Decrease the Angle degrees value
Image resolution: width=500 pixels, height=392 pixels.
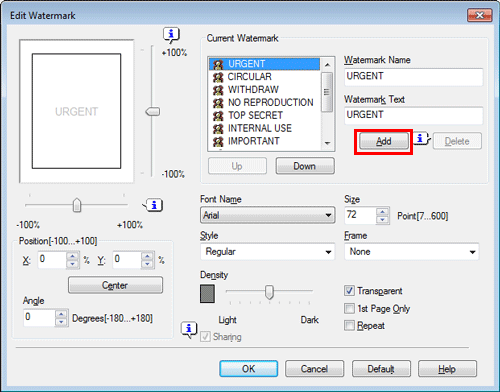pyautogui.click(x=61, y=322)
